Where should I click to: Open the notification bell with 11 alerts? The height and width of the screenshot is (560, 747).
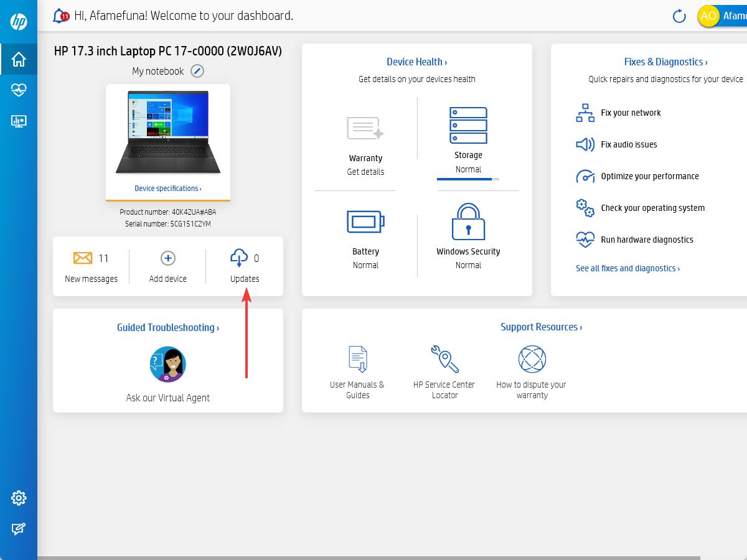click(x=60, y=16)
